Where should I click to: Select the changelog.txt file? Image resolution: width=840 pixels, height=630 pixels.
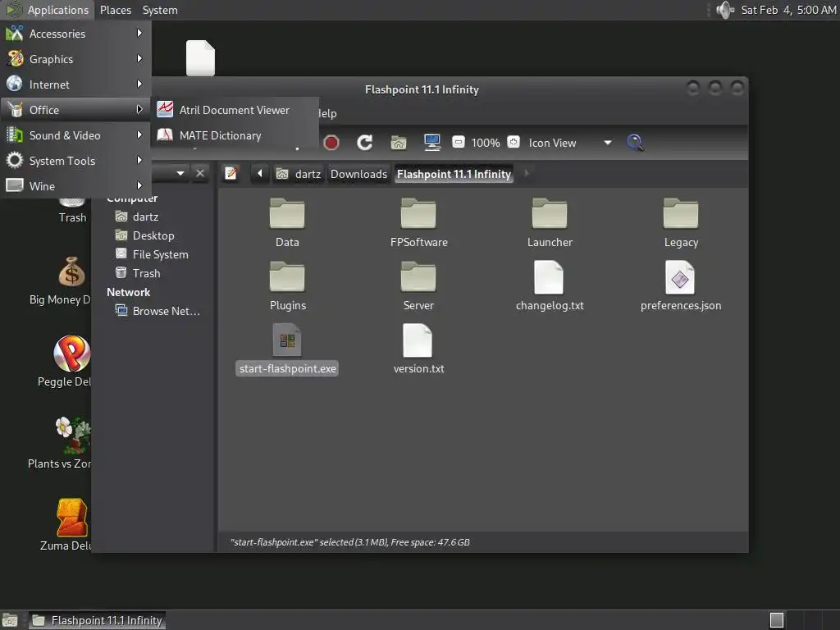(x=550, y=286)
